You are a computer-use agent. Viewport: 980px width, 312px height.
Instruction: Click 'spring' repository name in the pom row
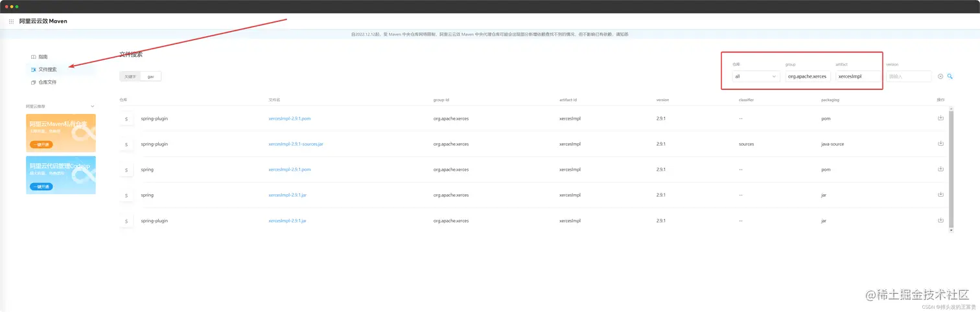click(x=147, y=170)
